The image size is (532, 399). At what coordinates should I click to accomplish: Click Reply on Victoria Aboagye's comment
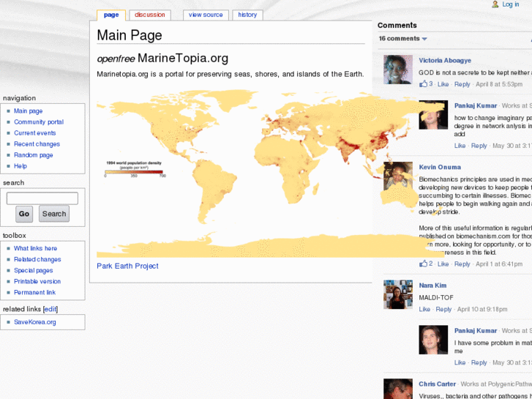click(x=462, y=84)
